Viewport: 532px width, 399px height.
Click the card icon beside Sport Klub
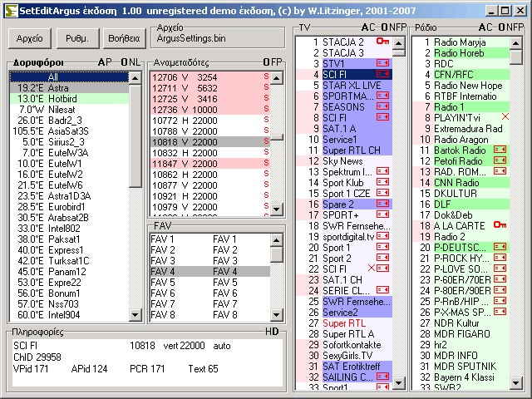pos(382,182)
